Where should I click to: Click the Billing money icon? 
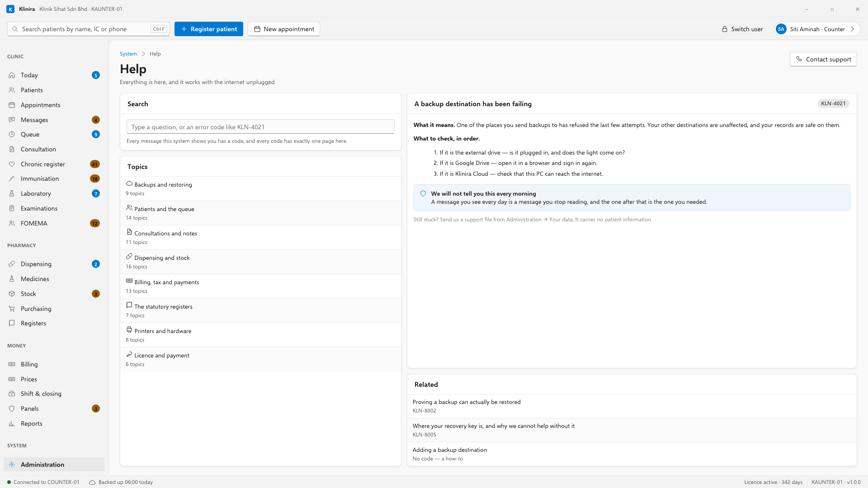click(x=12, y=364)
